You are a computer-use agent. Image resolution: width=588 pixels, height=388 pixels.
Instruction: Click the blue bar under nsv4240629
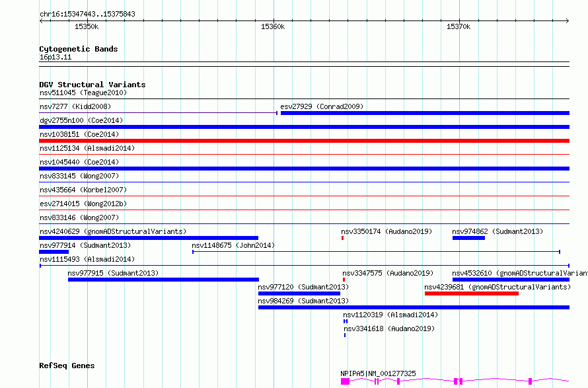click(x=149, y=238)
